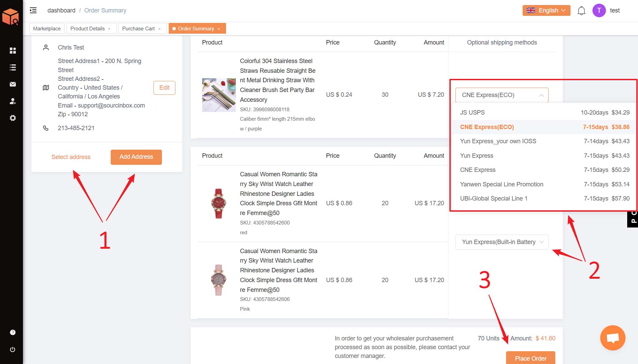Click the stainless steel straws product thumbnail

pyautogui.click(x=219, y=95)
